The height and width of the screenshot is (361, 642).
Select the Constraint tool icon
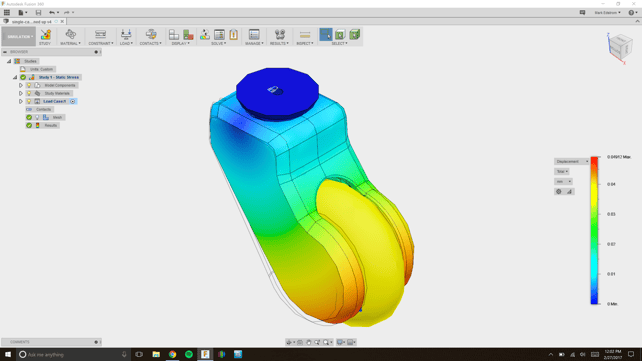click(x=100, y=35)
